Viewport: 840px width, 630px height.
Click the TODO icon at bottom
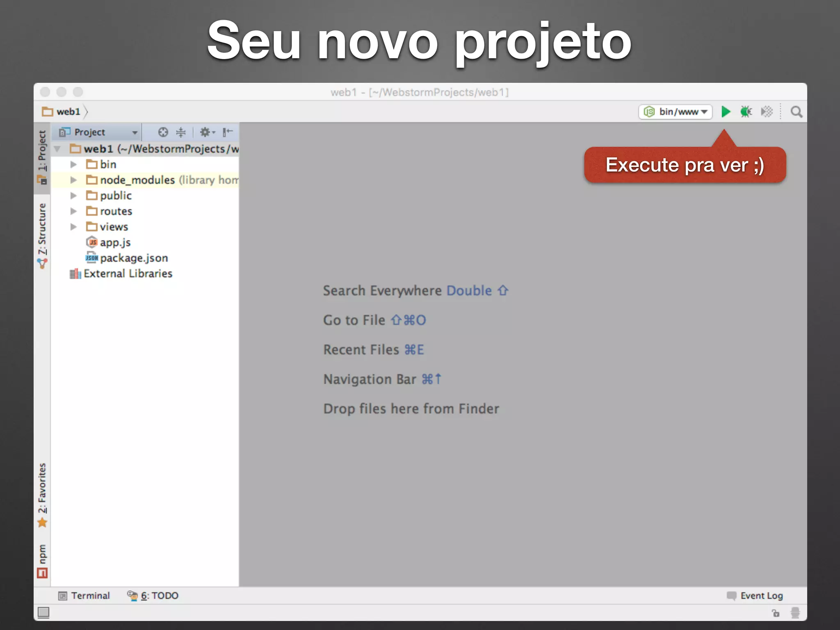click(x=132, y=596)
